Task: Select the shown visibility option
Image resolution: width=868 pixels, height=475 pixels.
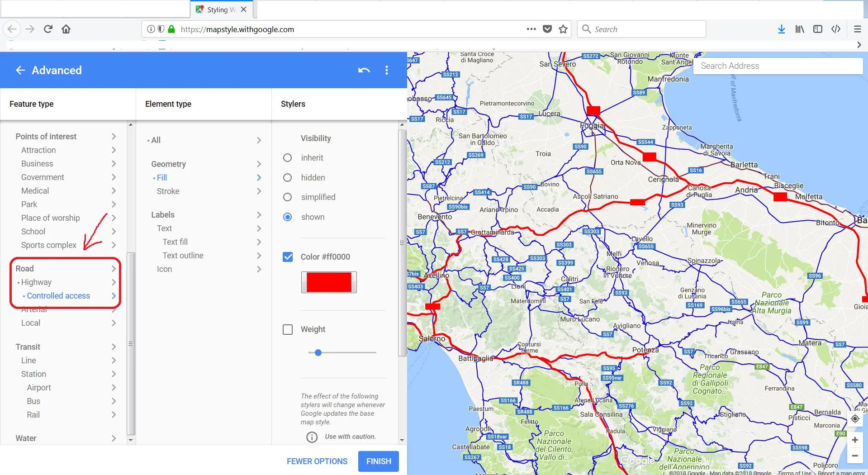Action: coord(287,217)
